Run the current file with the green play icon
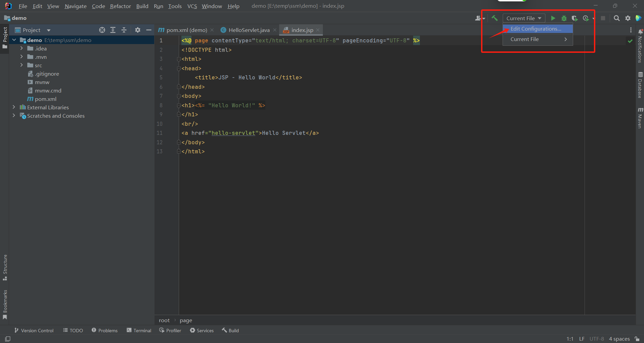This screenshot has width=644, height=343. [x=553, y=18]
